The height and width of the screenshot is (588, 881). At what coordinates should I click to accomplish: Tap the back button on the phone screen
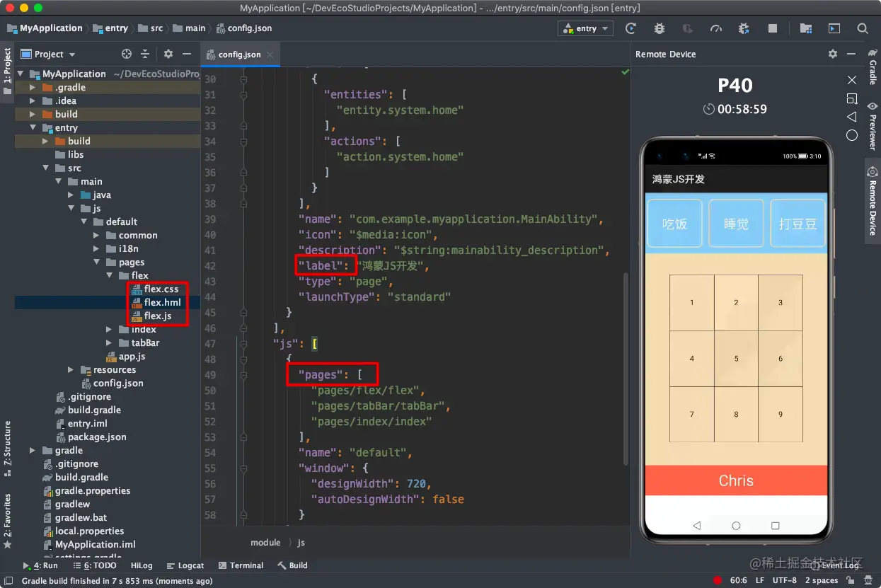pos(696,526)
